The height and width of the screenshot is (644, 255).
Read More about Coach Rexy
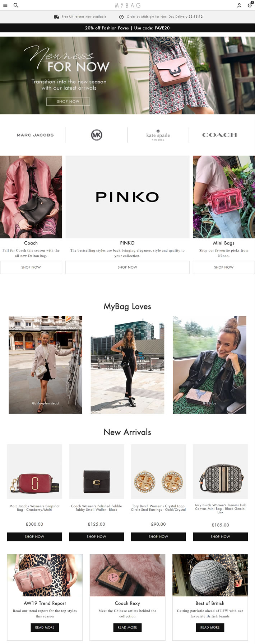(x=128, y=628)
